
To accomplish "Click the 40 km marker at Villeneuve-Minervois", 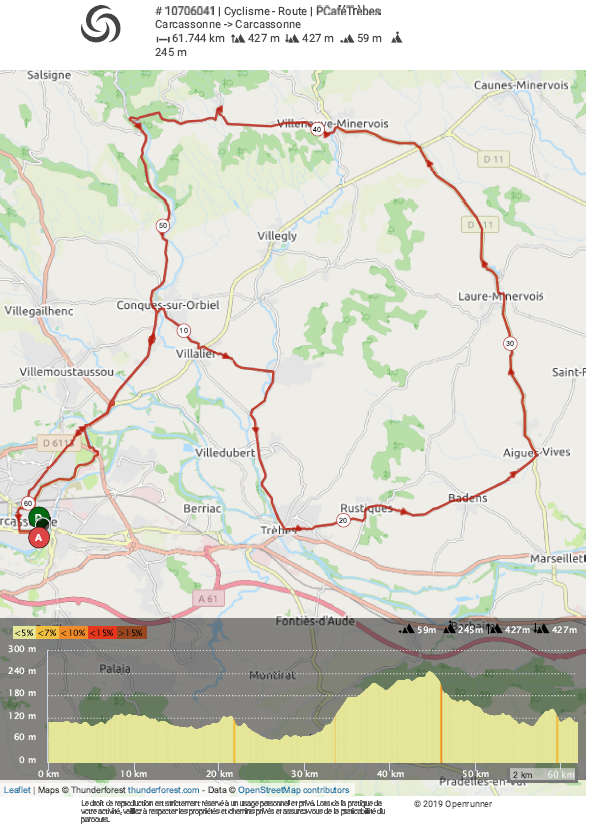I will click(x=317, y=129).
